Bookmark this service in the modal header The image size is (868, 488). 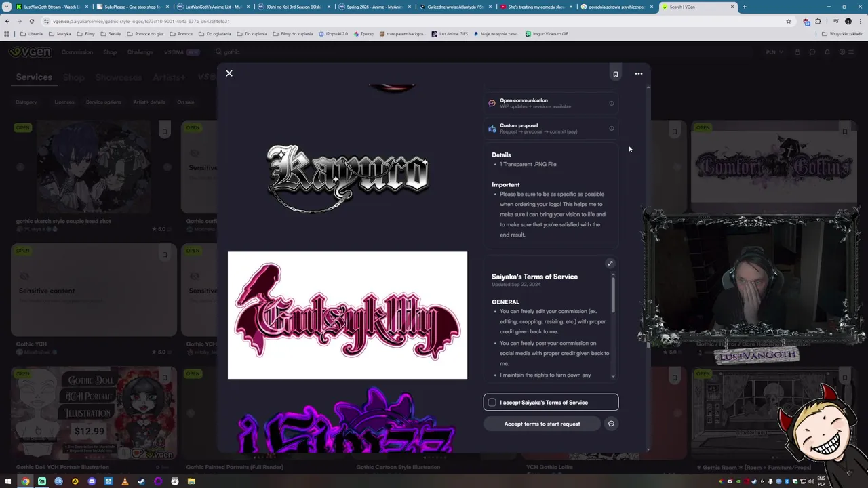(x=616, y=74)
